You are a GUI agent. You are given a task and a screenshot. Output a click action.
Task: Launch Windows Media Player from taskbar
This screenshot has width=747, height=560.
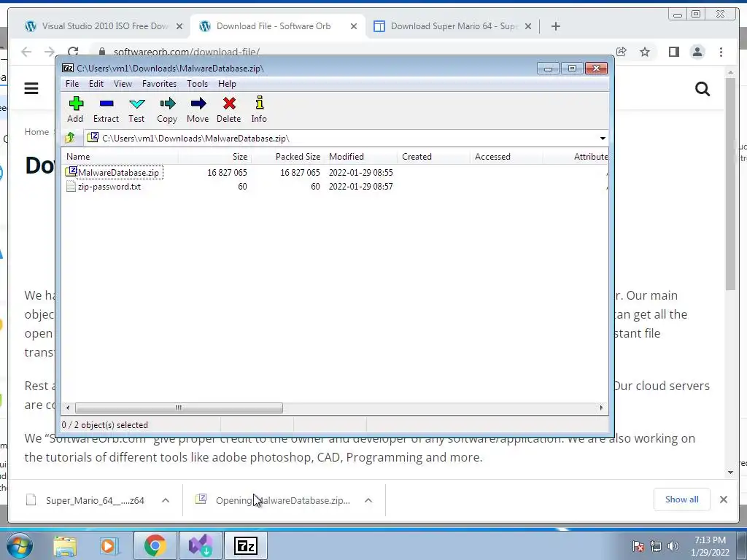tap(108, 545)
